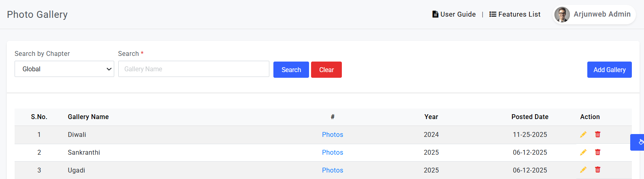Edit the Sankranthi gallery with pencil icon
This screenshot has width=644, height=179.
click(583, 152)
